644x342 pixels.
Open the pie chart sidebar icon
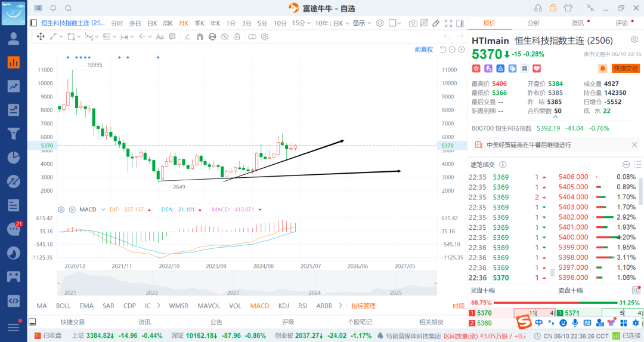pos(14,158)
